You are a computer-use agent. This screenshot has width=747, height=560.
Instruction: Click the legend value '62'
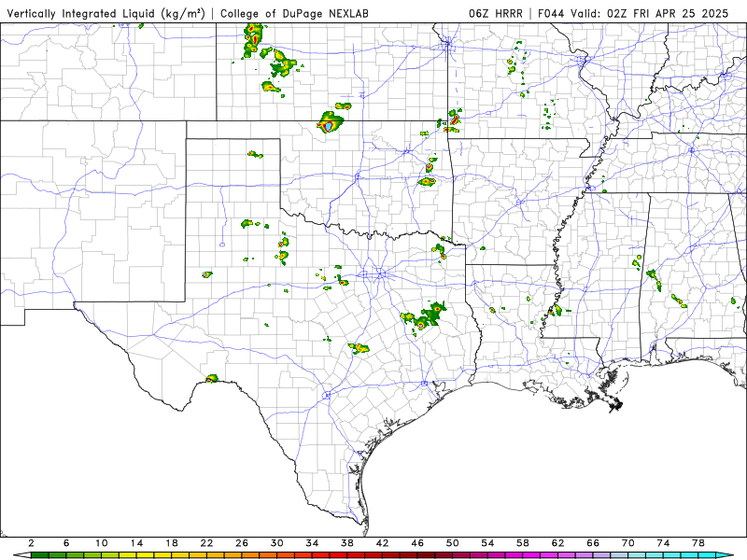coord(557,543)
